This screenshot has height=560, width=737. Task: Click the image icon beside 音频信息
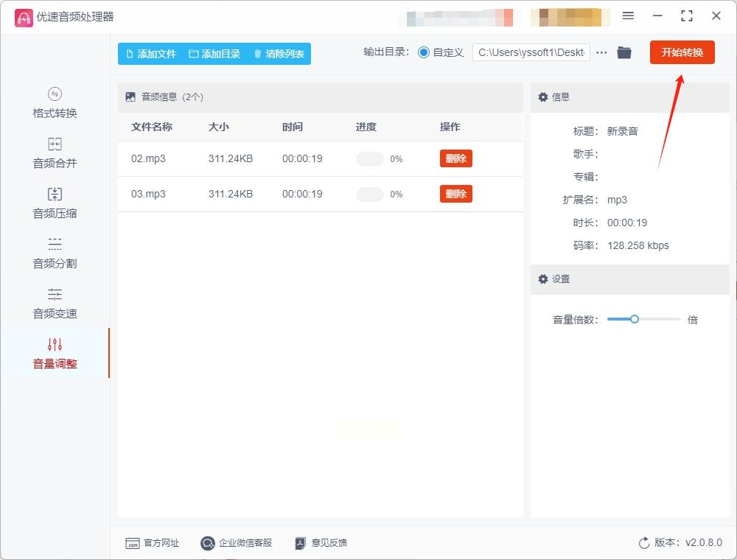[x=130, y=97]
